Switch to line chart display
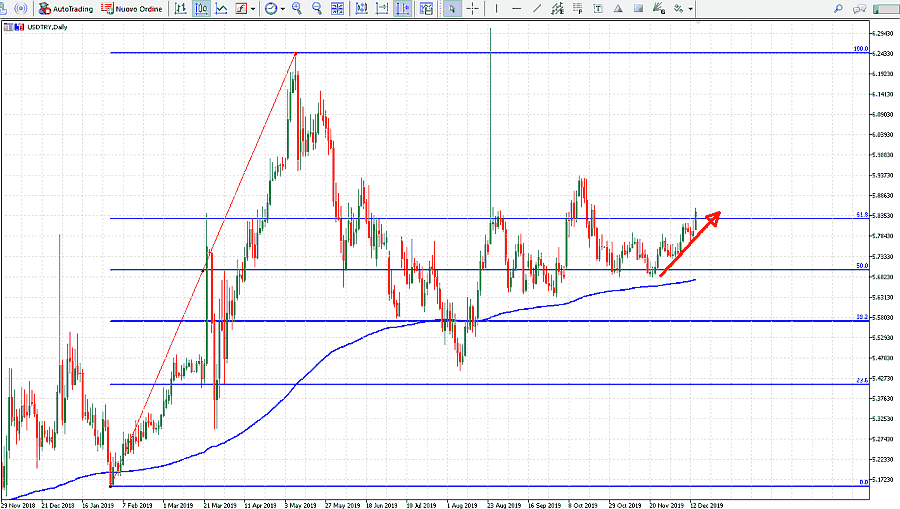 (221, 9)
